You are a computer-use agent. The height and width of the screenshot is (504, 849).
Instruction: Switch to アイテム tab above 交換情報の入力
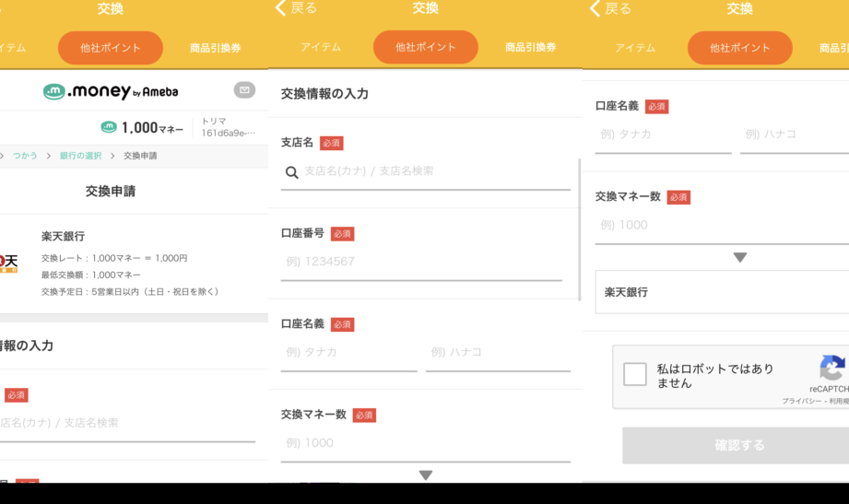tap(321, 48)
